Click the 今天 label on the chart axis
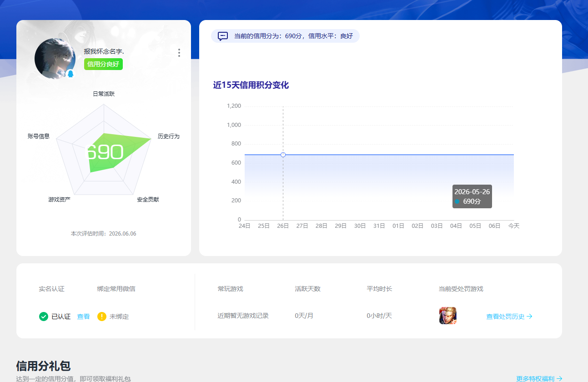The height and width of the screenshot is (382, 588). (514, 226)
